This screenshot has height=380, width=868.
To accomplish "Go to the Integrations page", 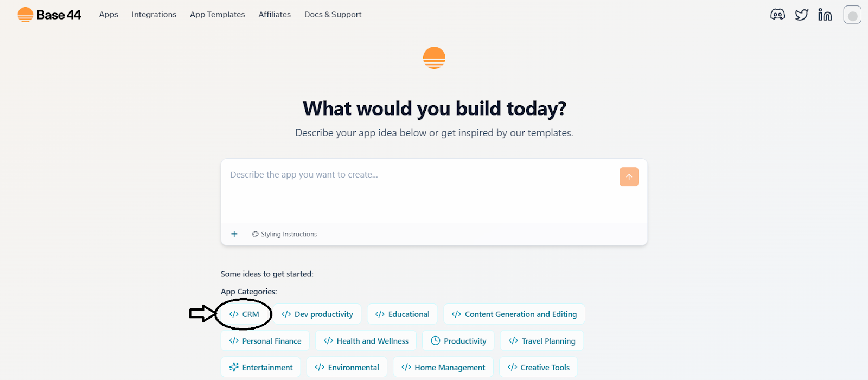I will click(154, 15).
